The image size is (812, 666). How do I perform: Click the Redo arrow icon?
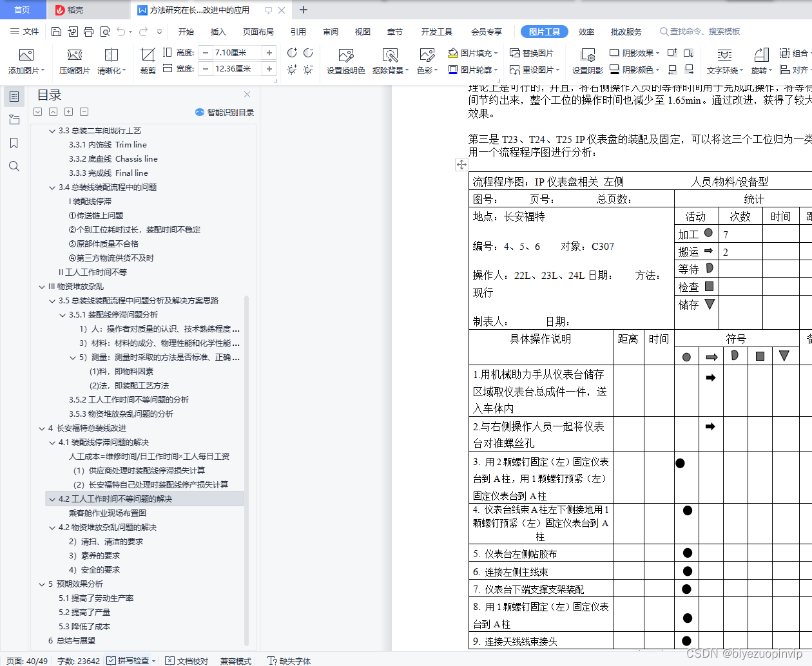143,32
